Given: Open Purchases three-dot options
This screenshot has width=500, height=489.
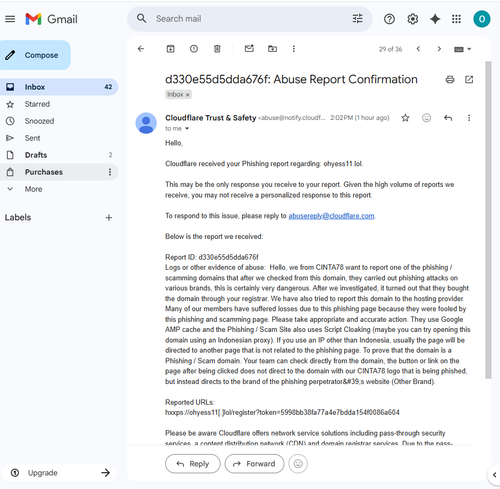Looking at the screenshot, I should coord(110,172).
